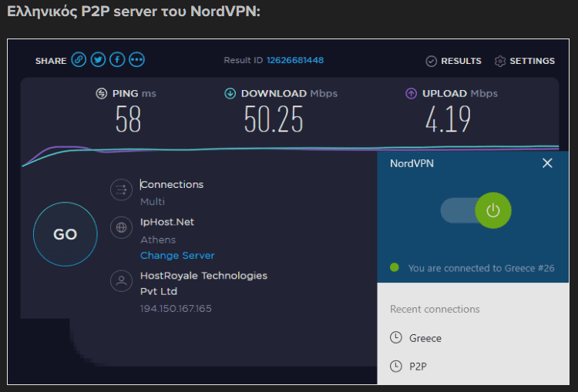Click the Connections label
578x392 pixels.
(x=172, y=184)
